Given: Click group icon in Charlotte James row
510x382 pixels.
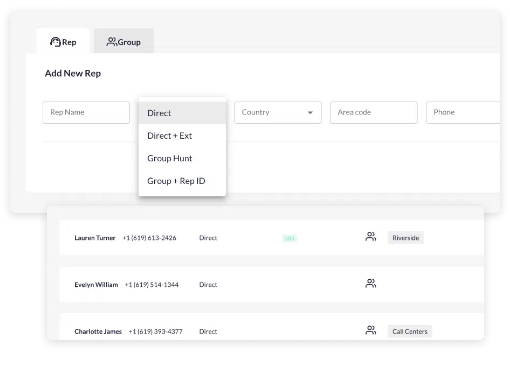Looking at the screenshot, I should [371, 330].
